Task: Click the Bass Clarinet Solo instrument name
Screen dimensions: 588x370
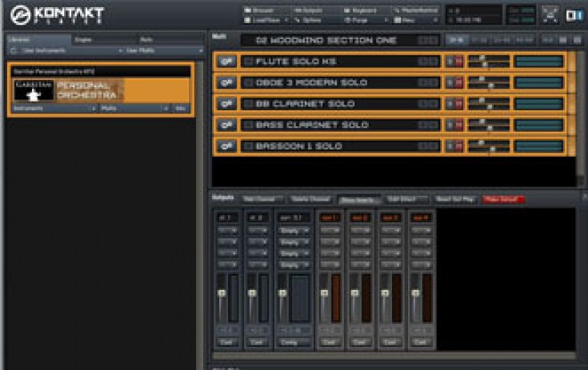Action: 312,125
